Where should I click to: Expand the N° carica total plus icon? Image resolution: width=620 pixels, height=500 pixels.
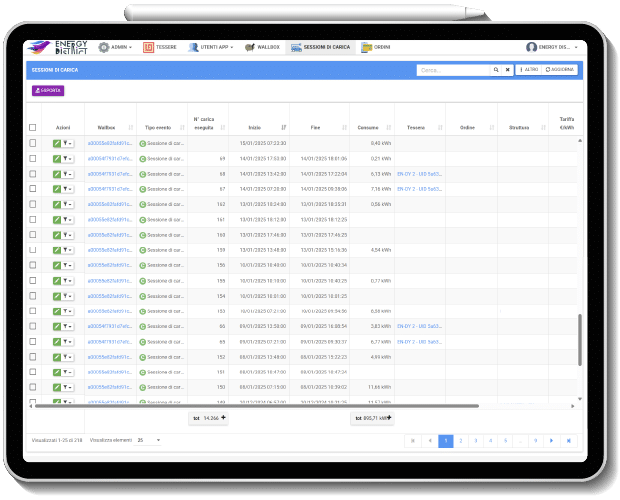223,419
